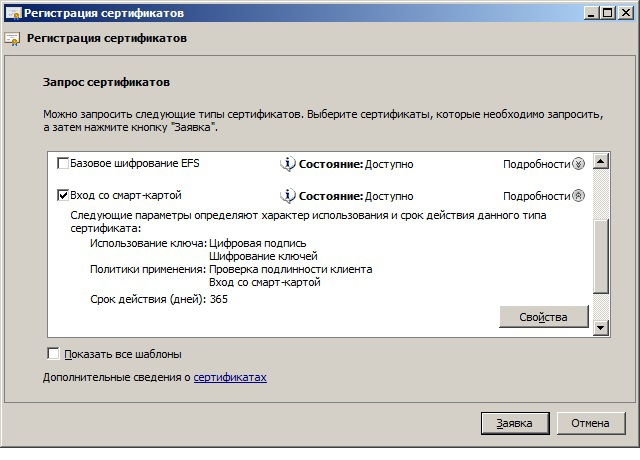Click the certificate enrollment icon in title bar

pos(11,12)
